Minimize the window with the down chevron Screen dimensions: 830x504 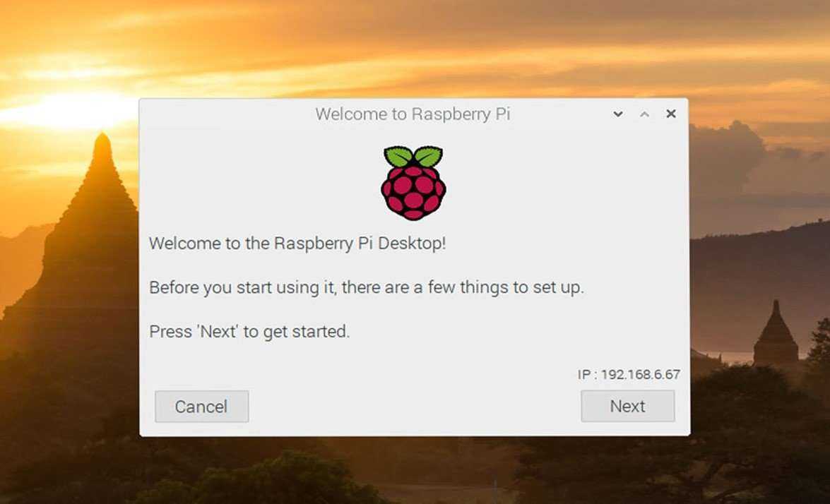[618, 114]
